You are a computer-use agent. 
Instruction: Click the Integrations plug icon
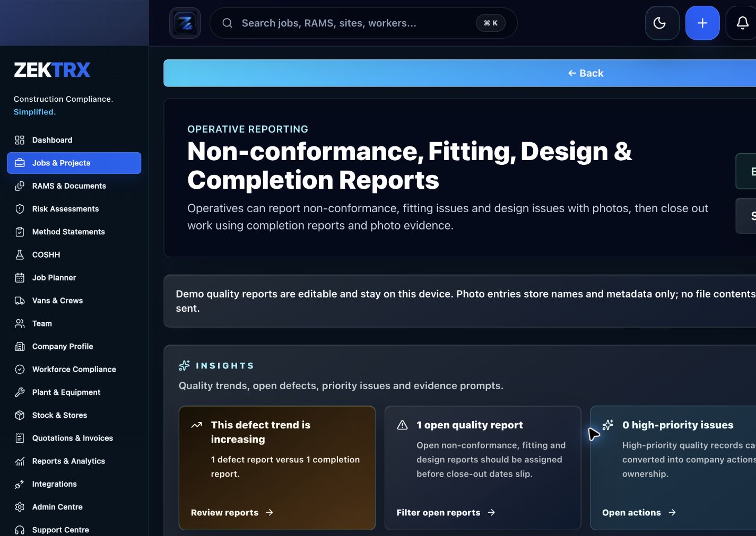click(20, 484)
